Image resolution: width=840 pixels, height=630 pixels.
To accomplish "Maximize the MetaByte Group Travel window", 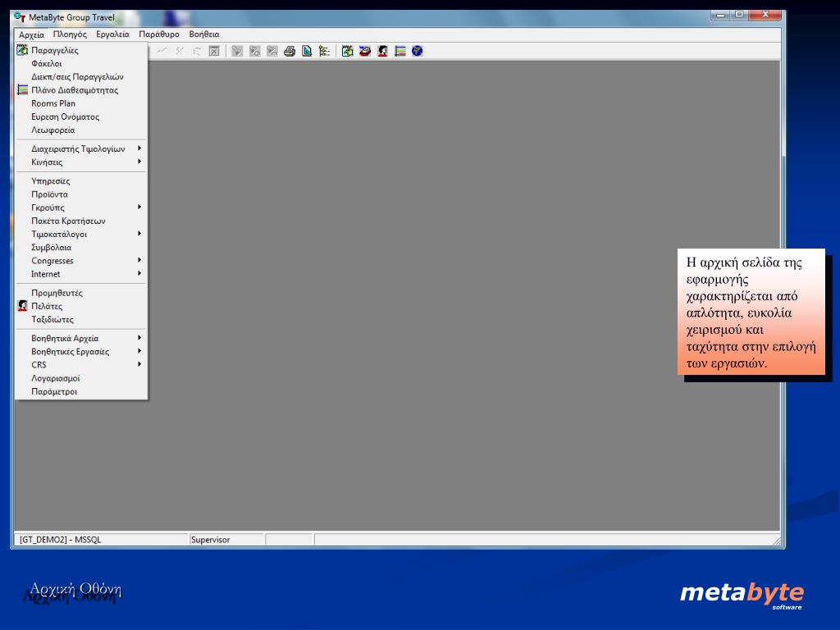I will click(x=740, y=15).
